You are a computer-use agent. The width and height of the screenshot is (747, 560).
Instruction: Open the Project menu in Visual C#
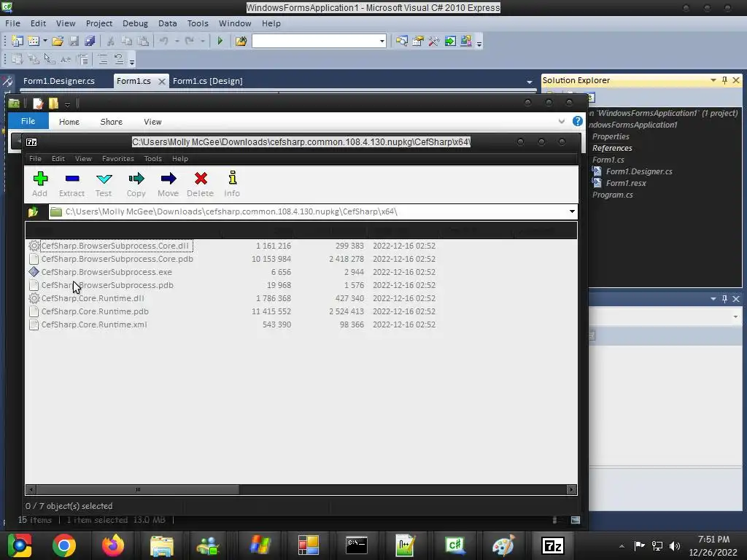(99, 23)
